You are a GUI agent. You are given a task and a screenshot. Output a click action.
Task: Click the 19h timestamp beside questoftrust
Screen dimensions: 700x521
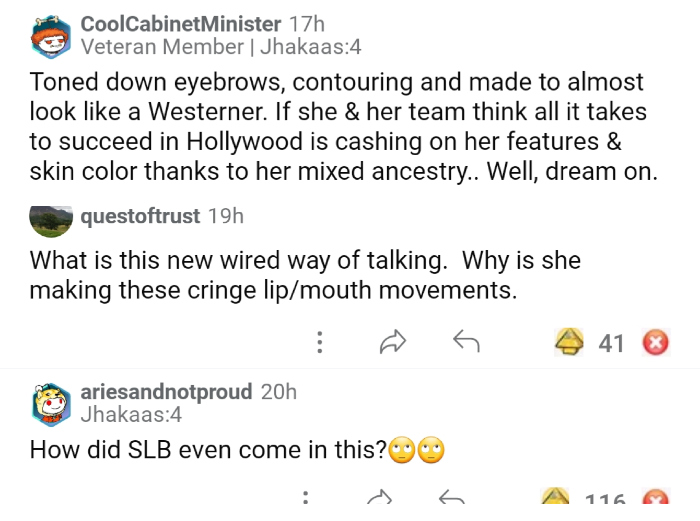[225, 216]
